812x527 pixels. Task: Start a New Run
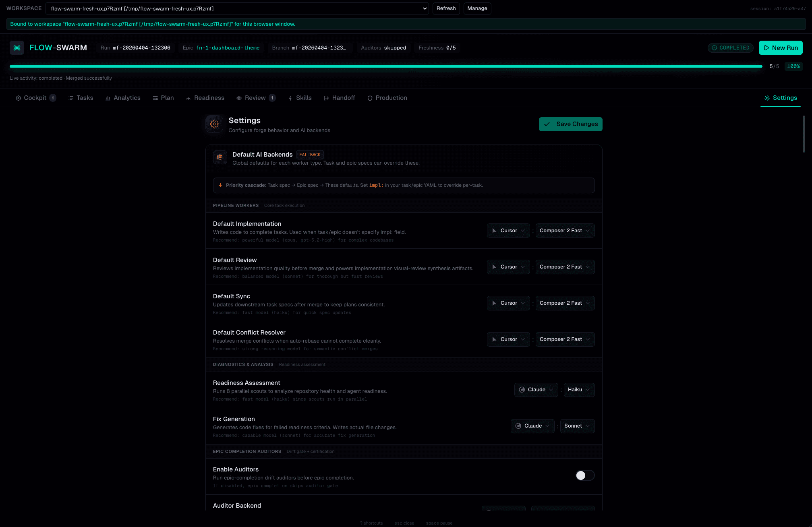(x=781, y=48)
